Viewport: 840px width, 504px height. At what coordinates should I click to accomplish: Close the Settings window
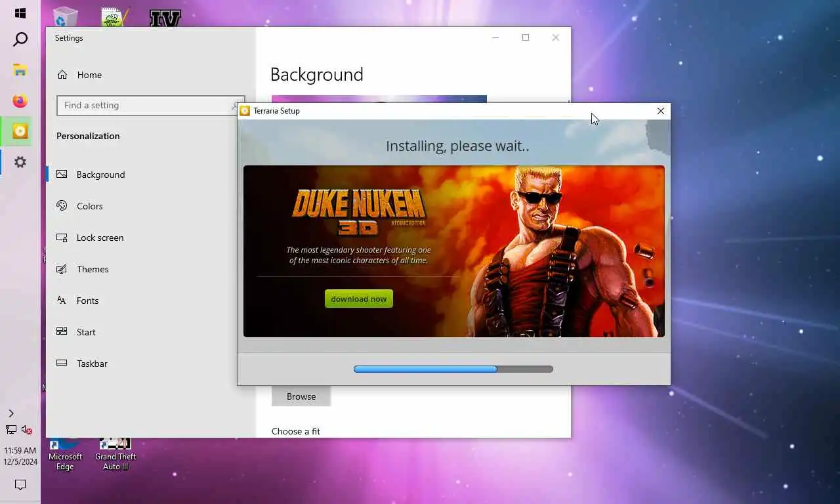tap(556, 37)
